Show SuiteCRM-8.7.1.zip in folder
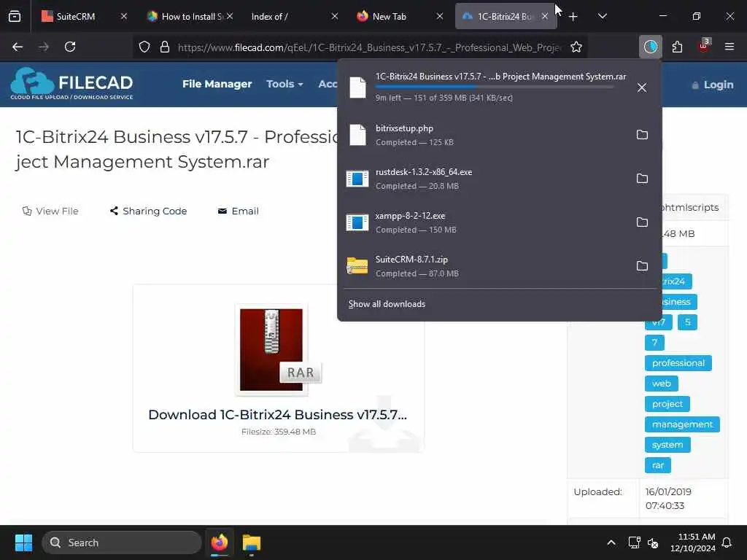This screenshot has width=747, height=560. pyautogui.click(x=642, y=266)
